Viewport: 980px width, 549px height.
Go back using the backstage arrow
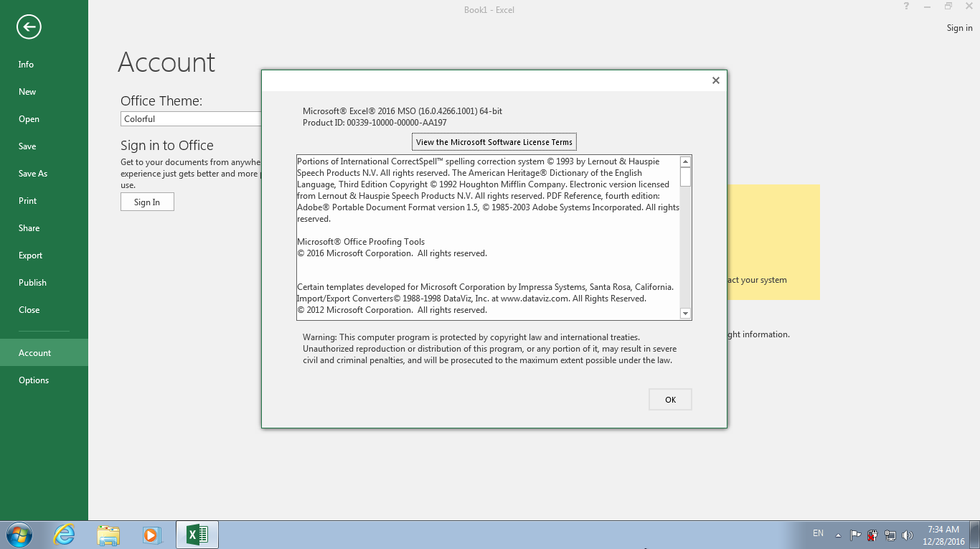29,27
